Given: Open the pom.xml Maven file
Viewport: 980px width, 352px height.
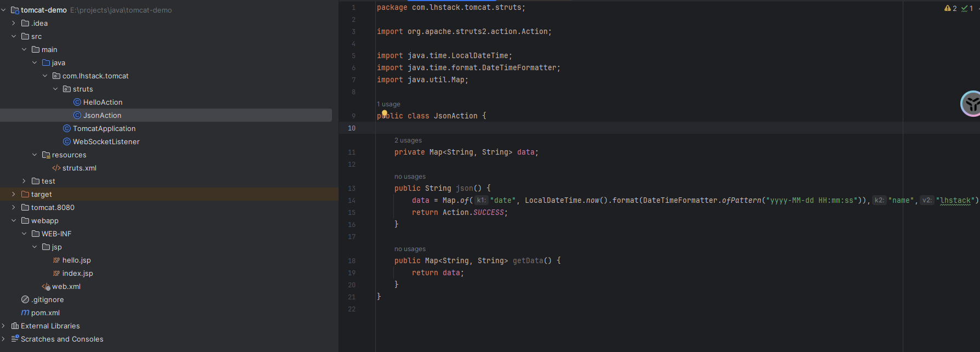Looking at the screenshot, I should tap(45, 313).
